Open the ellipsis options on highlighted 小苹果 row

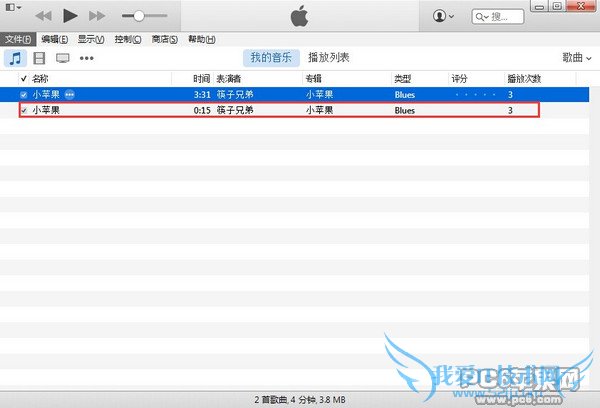[x=70, y=95]
